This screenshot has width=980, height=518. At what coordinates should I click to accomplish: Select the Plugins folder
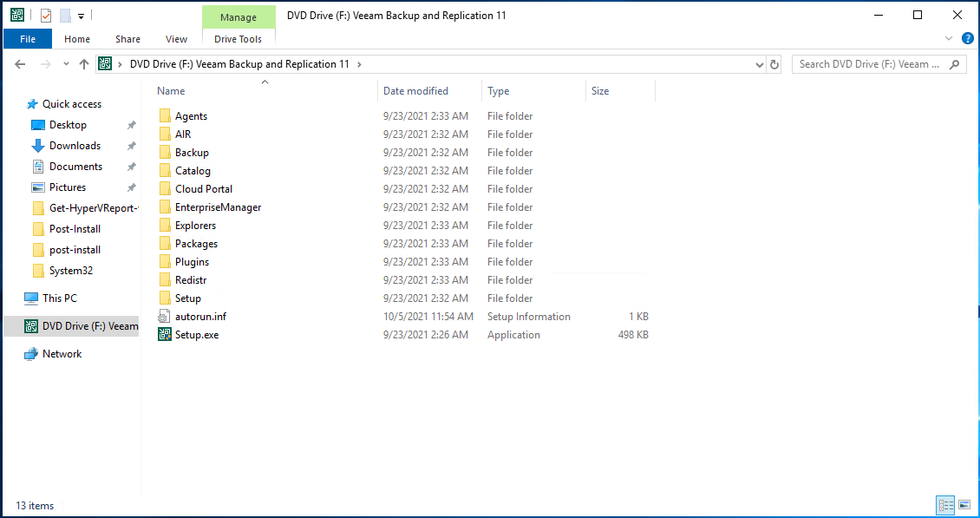(x=192, y=261)
